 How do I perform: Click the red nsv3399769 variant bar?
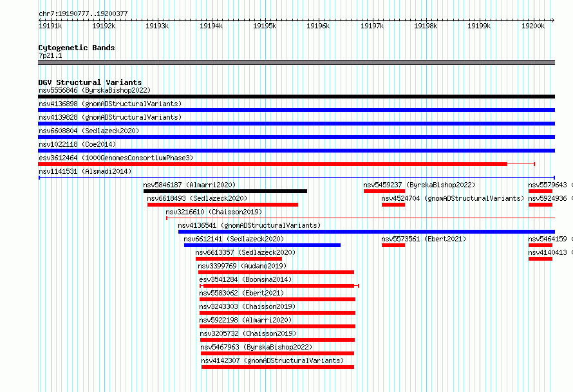point(276,272)
